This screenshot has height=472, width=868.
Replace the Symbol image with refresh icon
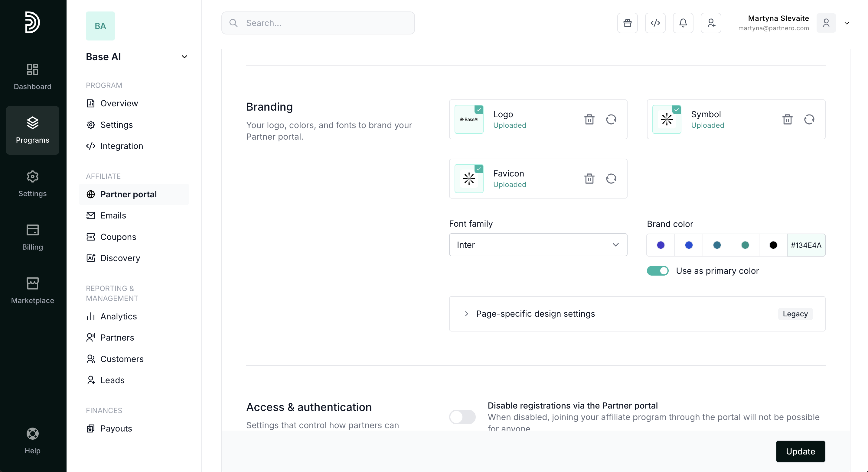click(809, 119)
